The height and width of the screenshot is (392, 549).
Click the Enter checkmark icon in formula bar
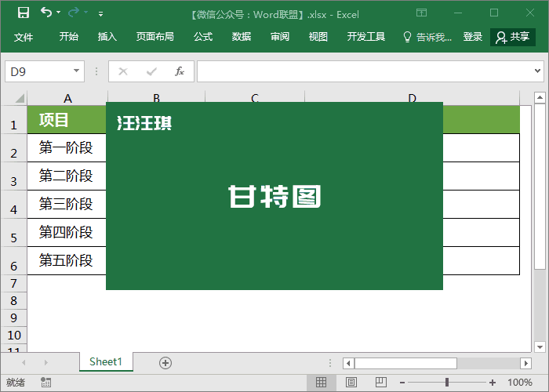click(x=151, y=72)
